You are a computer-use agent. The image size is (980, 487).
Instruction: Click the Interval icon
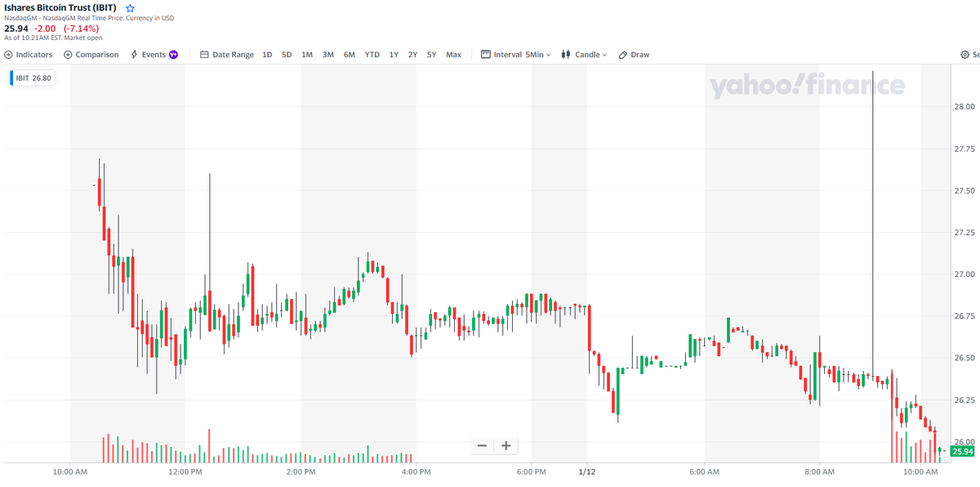[486, 55]
